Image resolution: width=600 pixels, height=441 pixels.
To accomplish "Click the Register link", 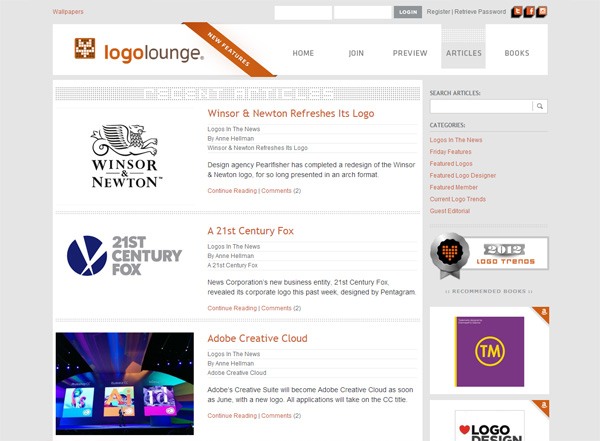I will point(439,12).
